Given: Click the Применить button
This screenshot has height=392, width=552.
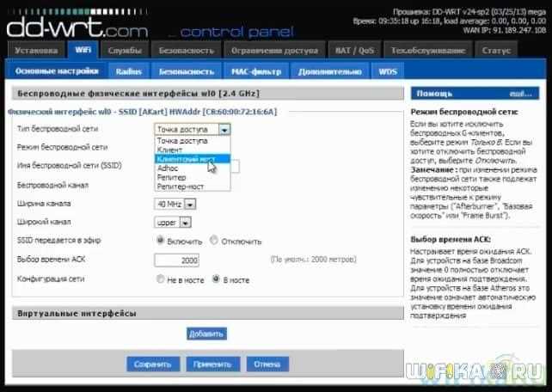Looking at the screenshot, I should point(213,364).
